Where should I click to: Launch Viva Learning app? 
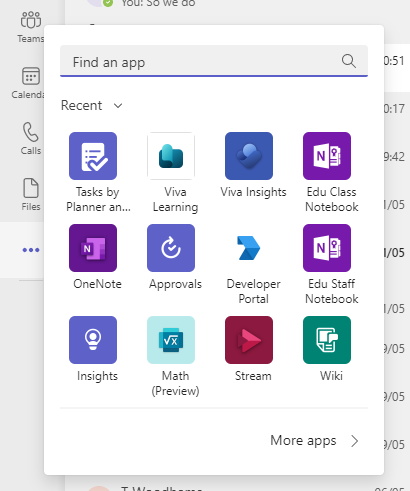pos(171,156)
